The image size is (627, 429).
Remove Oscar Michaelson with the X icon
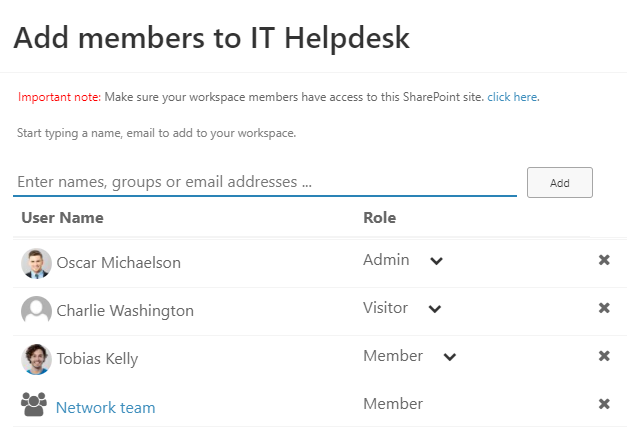click(604, 260)
